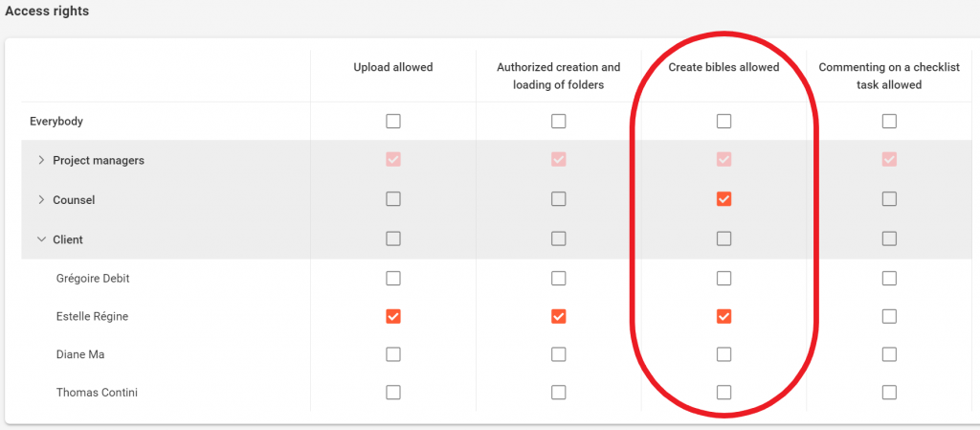Image resolution: width=980 pixels, height=430 pixels.
Task: Check checklist commenting for Diane Ma
Action: click(890, 354)
